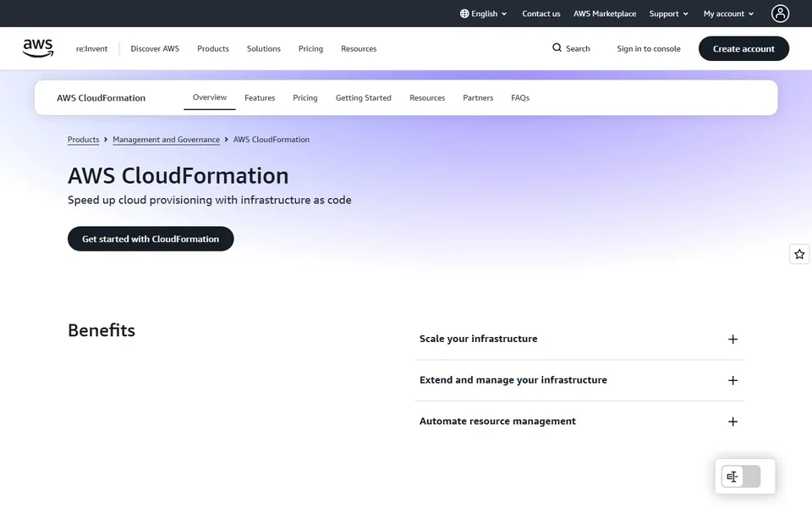Switch to CloudFormation Pricing tab
Image resolution: width=812 pixels, height=508 pixels.
[305, 97]
